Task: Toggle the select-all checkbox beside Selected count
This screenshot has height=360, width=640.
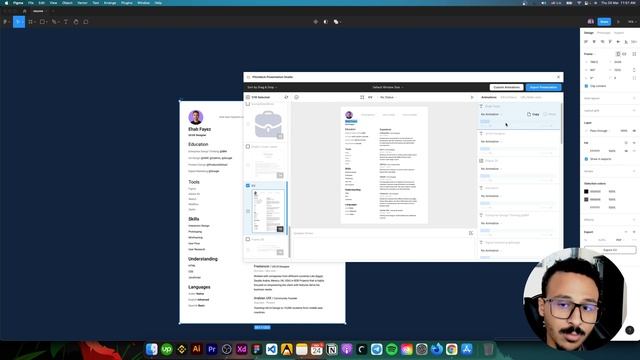Action: [248, 97]
